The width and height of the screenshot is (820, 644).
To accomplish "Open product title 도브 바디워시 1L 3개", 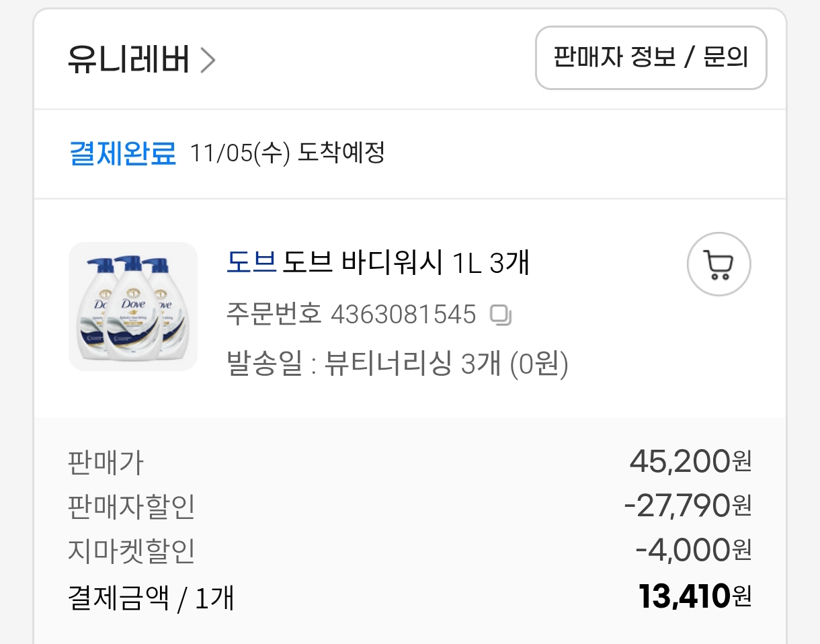I will (406, 263).
